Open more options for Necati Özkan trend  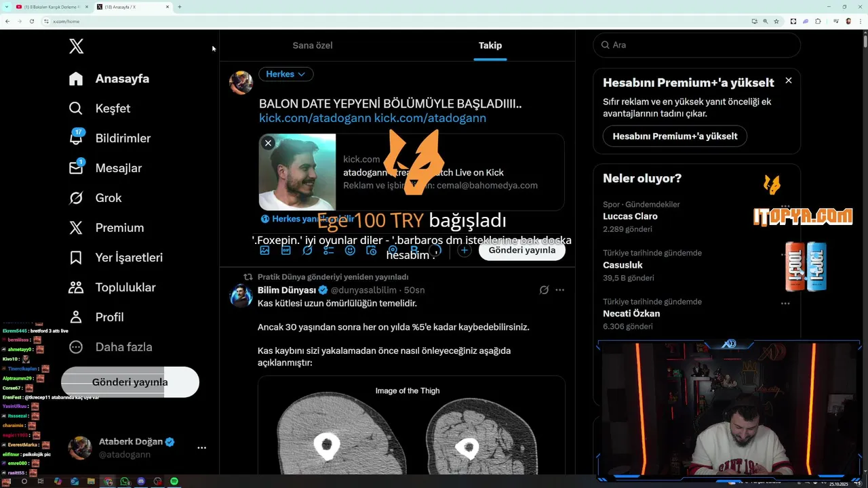[x=785, y=304]
